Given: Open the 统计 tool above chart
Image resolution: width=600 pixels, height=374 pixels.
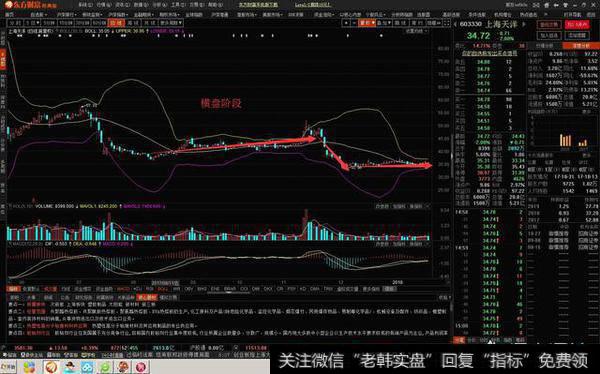Looking at the screenshot, I should click(416, 23).
